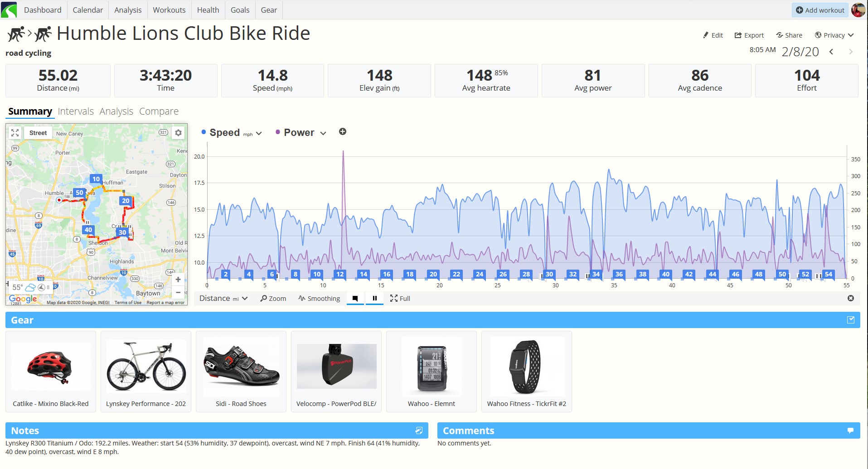Zoom in on the map
The width and height of the screenshot is (868, 469).
click(x=178, y=280)
